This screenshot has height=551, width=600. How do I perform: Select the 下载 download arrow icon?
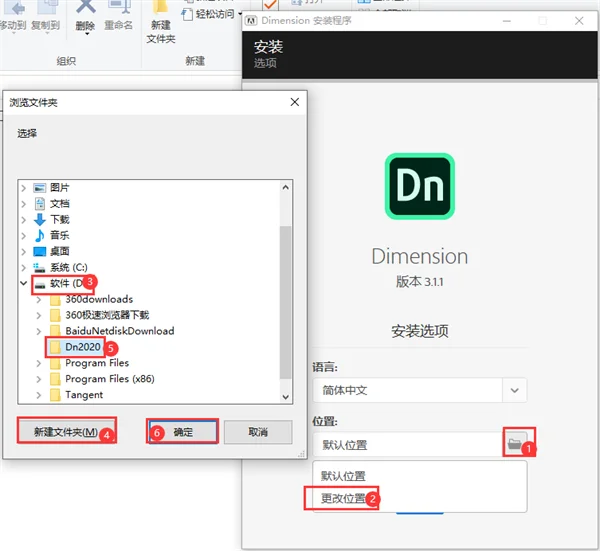[x=40, y=220]
